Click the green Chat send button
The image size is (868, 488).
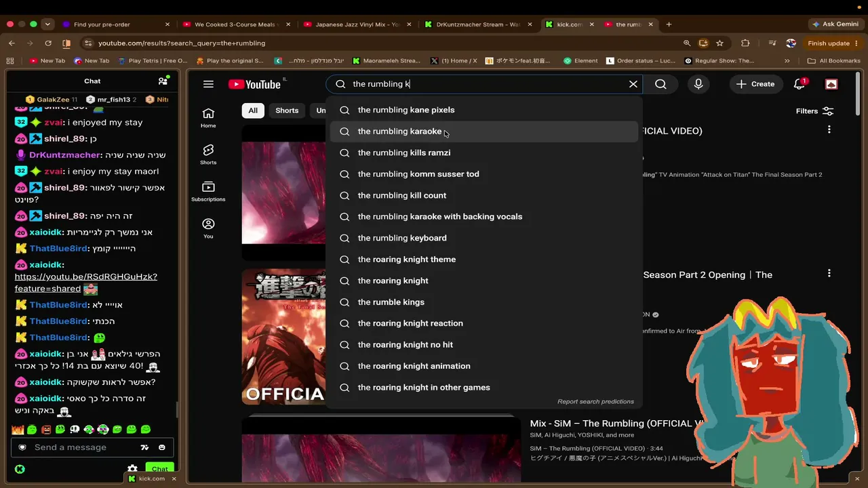click(160, 468)
